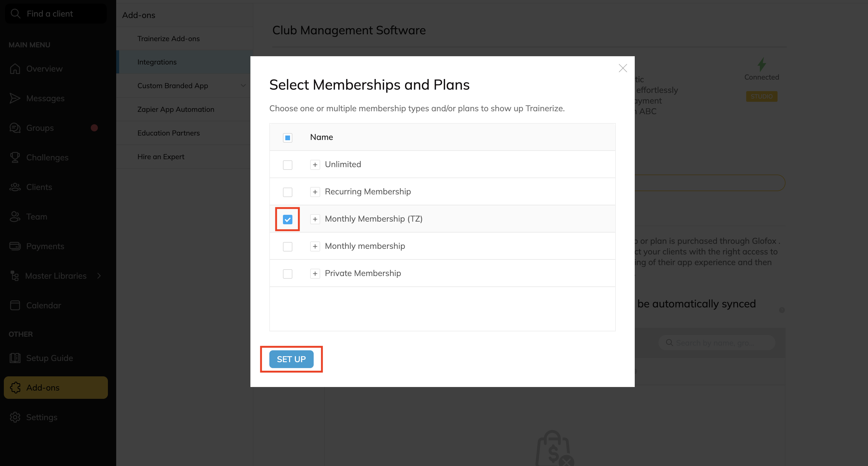Viewport: 868px width, 466px height.
Task: Click the Challenges trophy icon
Action: click(x=15, y=157)
